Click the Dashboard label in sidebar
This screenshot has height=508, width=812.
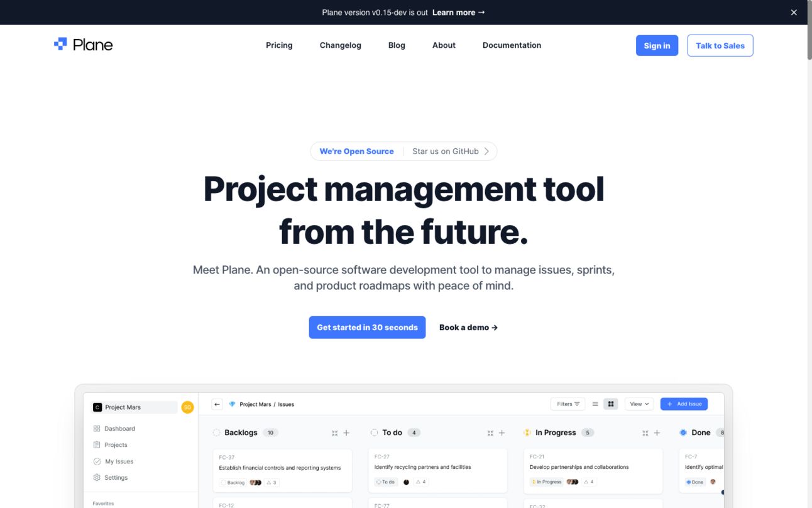click(119, 429)
